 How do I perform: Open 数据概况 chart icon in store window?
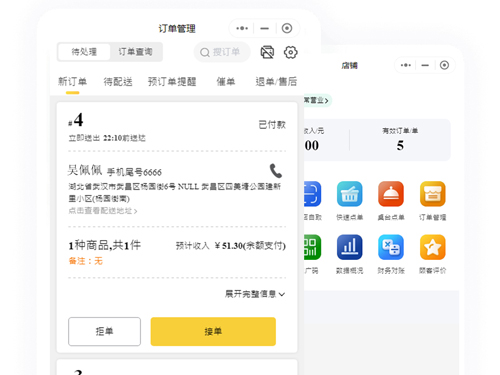pos(349,247)
